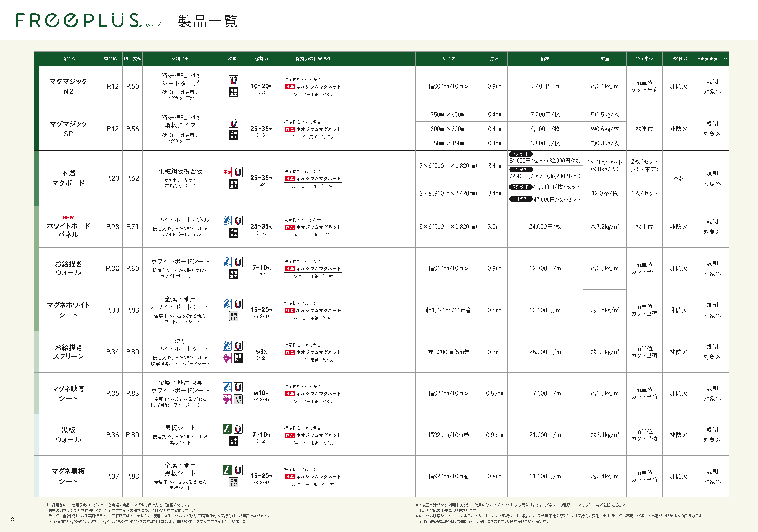Click the pen icon in the ホワイトボードパネル row
The image size is (758, 532).
[227, 220]
